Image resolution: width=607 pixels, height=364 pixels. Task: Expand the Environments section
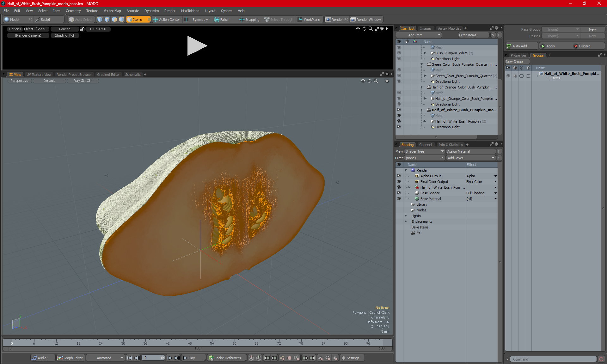pos(406,221)
